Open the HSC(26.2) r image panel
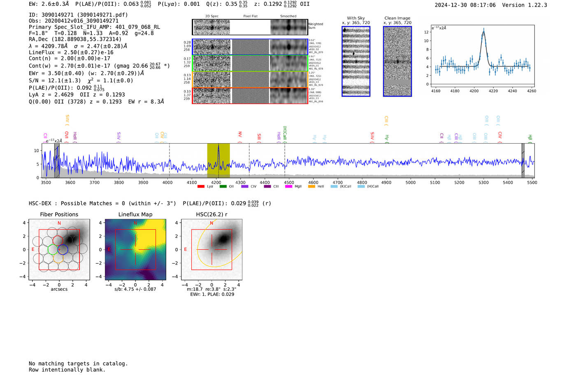The height and width of the screenshot is (392, 576). (x=211, y=250)
